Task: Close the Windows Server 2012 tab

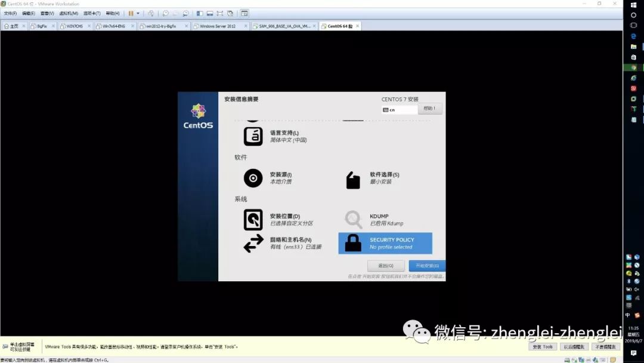Action: (x=246, y=26)
